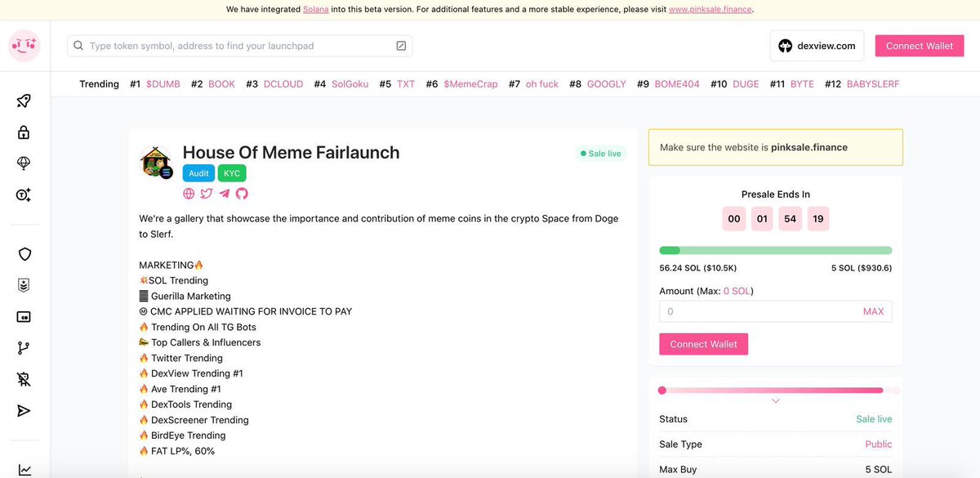The image size is (980, 478).
Task: Open the token creator sparkle icon
Action: [24, 194]
